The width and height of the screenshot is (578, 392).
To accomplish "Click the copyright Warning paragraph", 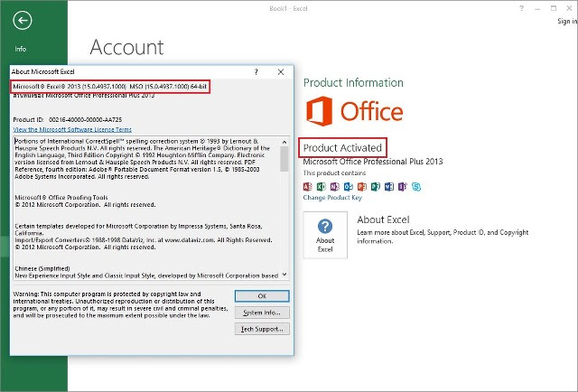I will point(120,304).
